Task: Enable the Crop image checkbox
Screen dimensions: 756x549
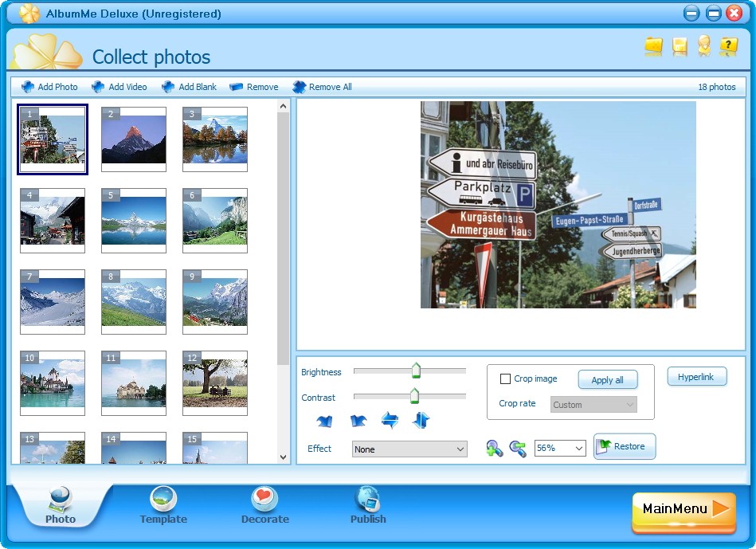Action: tap(505, 378)
